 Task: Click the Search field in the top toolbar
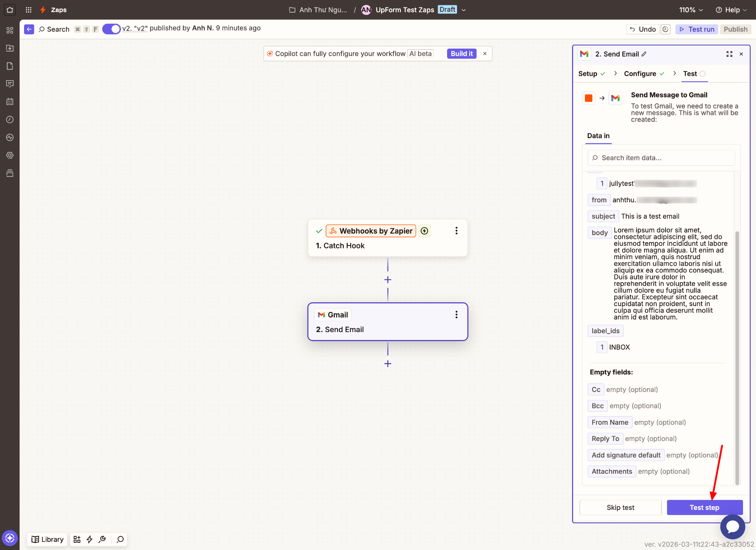point(54,29)
